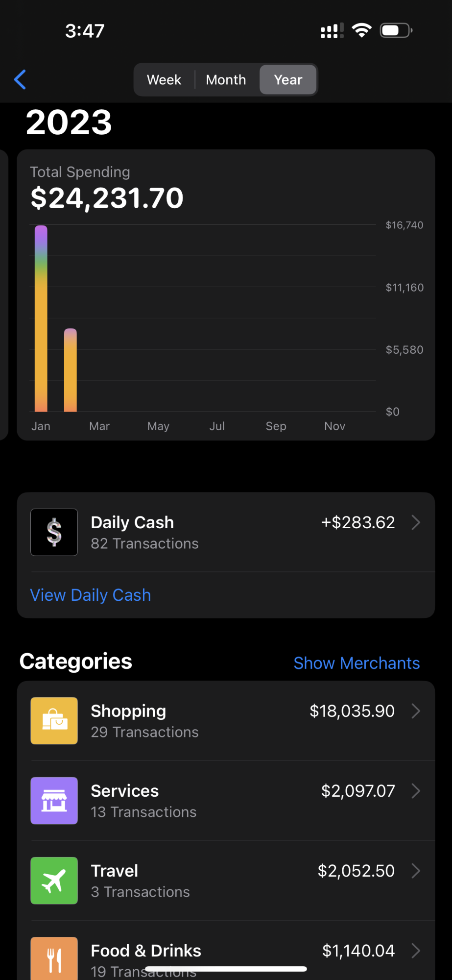Open the Travel $2,052.50 row

[226, 881]
